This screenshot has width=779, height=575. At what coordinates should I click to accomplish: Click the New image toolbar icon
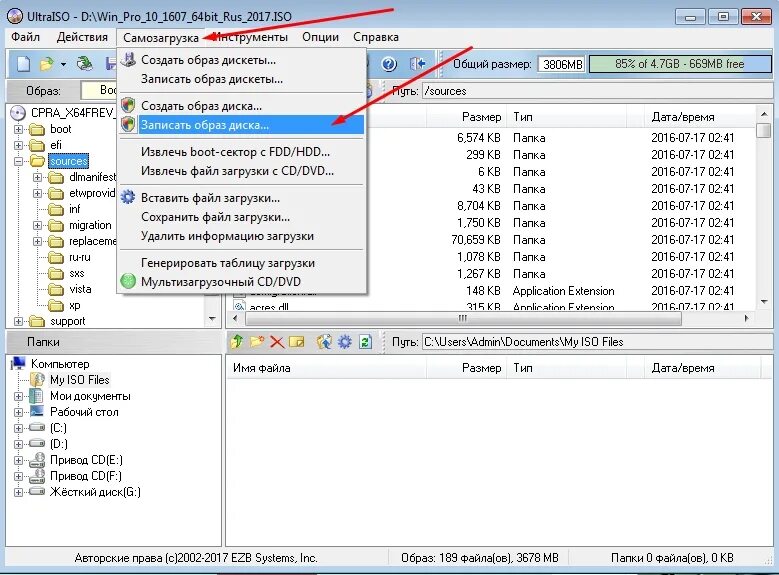pyautogui.click(x=23, y=64)
